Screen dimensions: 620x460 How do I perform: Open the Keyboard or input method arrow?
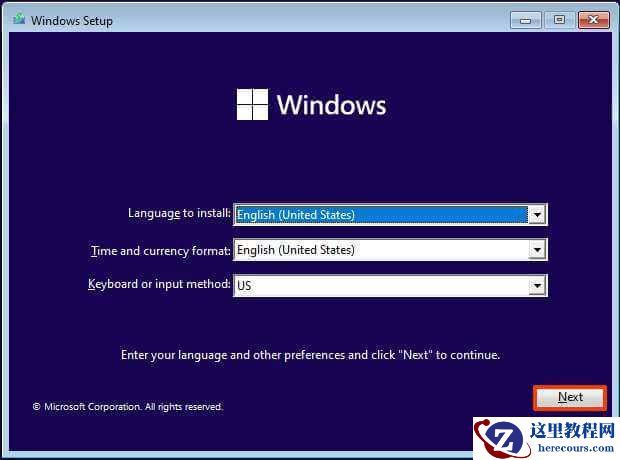537,286
